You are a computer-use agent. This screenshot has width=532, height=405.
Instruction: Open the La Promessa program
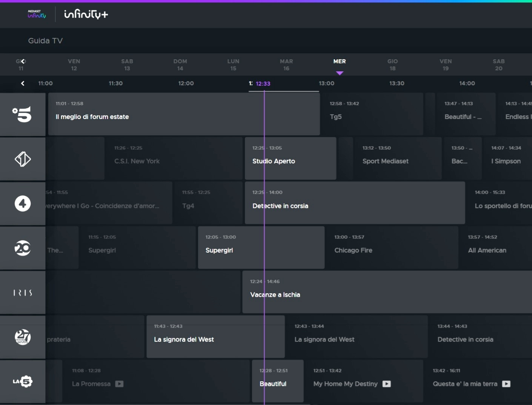(x=157, y=381)
